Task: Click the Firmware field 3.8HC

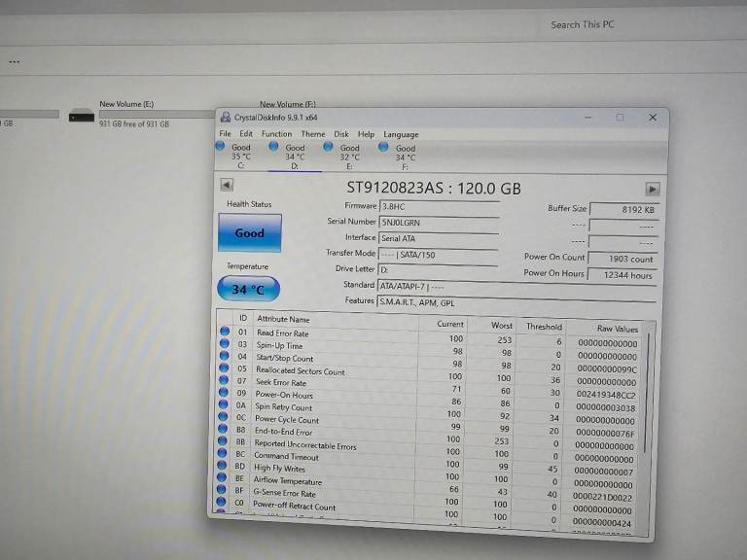Action: pos(439,207)
